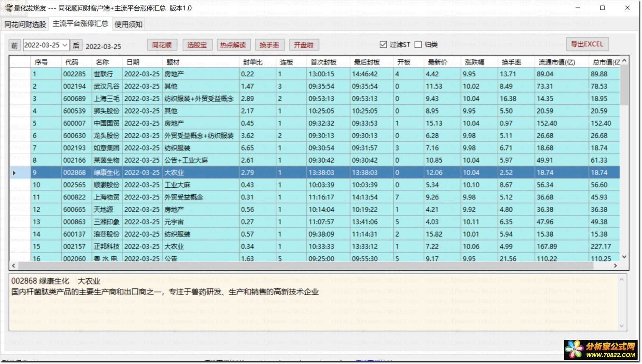Viewport: 642px width, 364px height.
Task: Click stock code 600689
Action: coord(77,98)
